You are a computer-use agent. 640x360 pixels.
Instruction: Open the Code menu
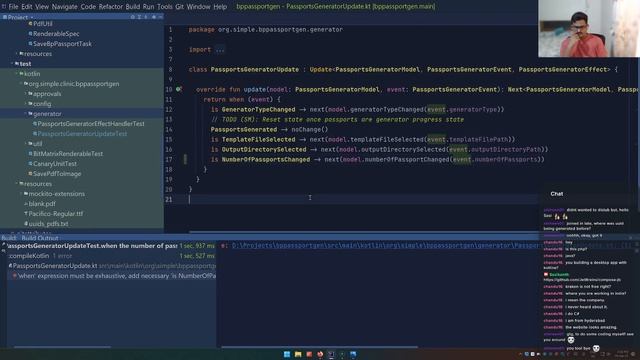point(88,7)
